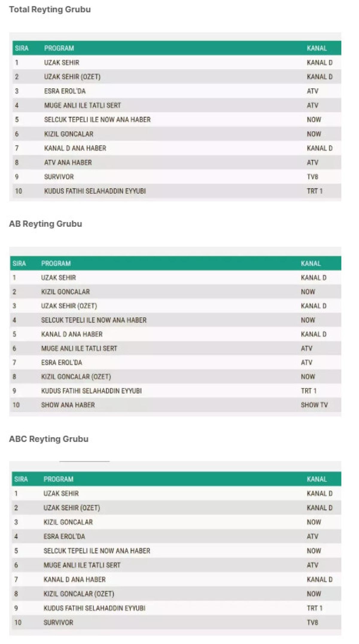Select UZAK SEHIR (OZET) in the ABC table
This screenshot has width=359, height=644.
point(72,508)
